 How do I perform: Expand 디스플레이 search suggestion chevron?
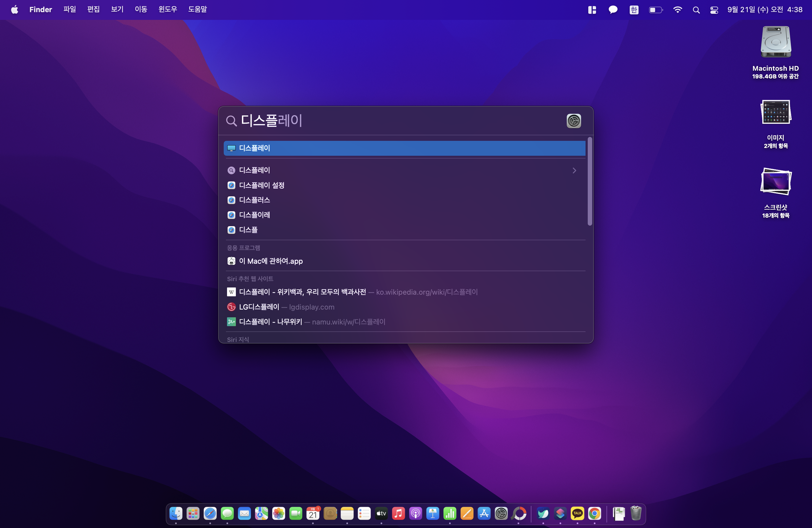pyautogui.click(x=574, y=170)
